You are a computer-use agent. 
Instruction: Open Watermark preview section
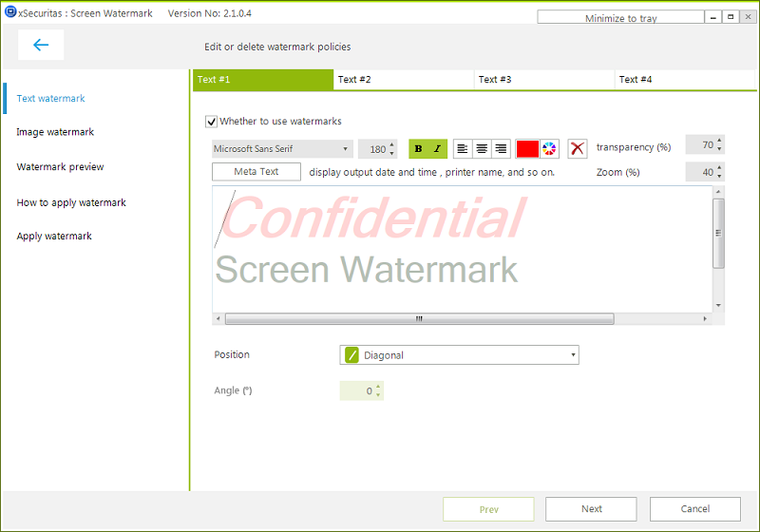60,166
